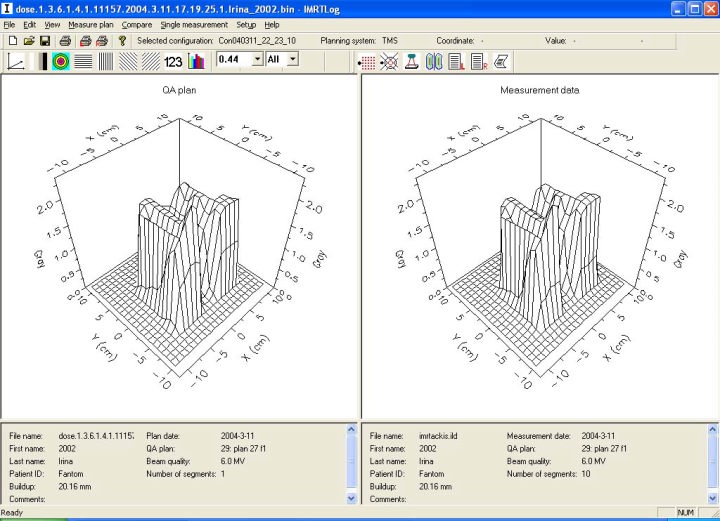Click the 0.44 value field
Viewport: 720px width, 521px height.
[x=234, y=59]
